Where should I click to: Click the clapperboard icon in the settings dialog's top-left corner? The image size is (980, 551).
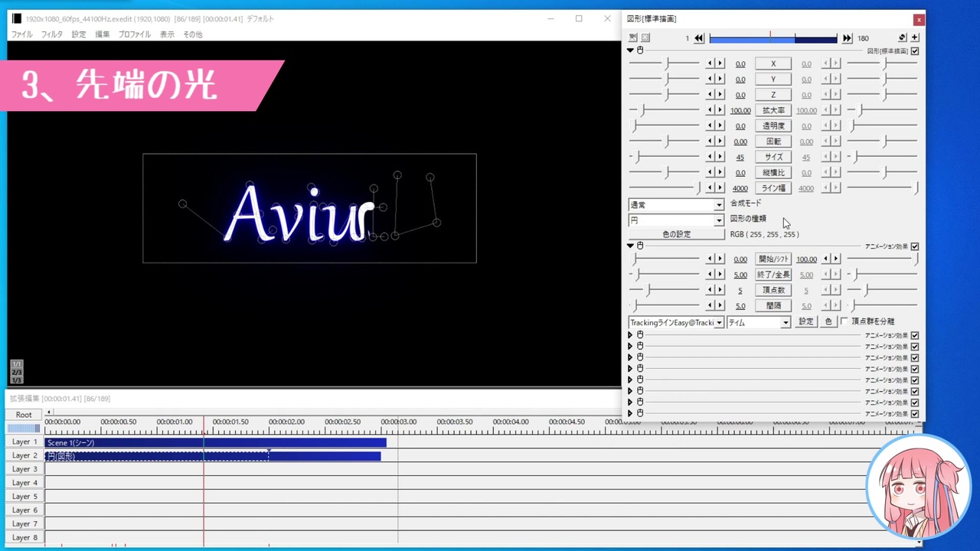[x=632, y=37]
